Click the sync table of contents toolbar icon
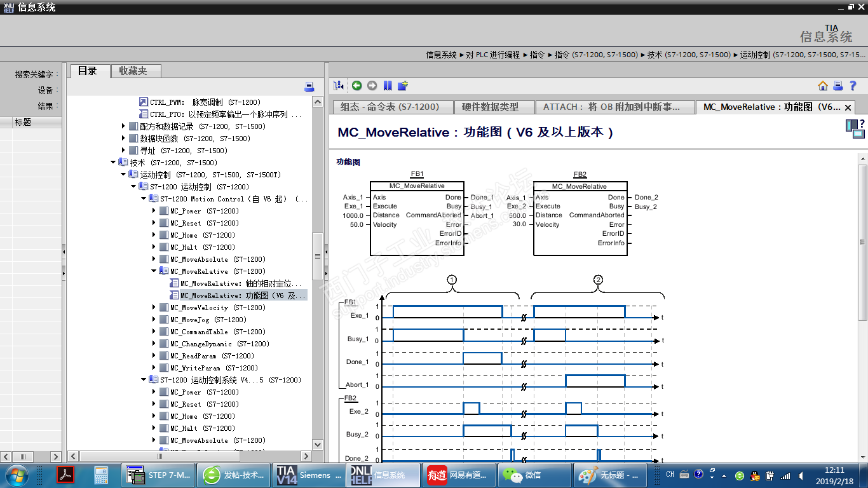Screen dimensions: 868x488 click(339, 86)
